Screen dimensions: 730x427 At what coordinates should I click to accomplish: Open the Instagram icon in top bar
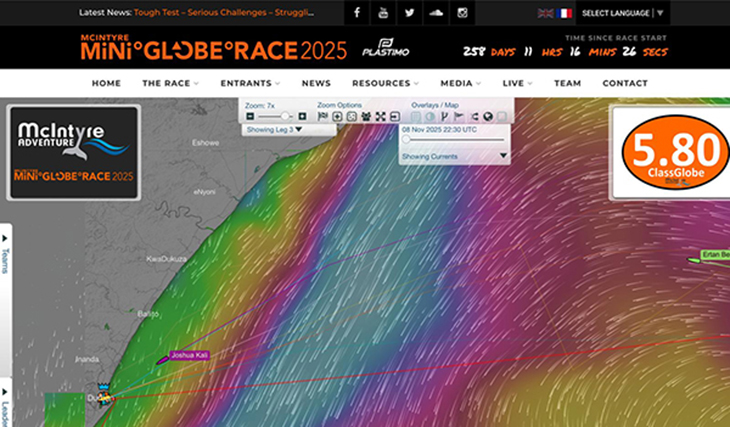pyautogui.click(x=462, y=13)
